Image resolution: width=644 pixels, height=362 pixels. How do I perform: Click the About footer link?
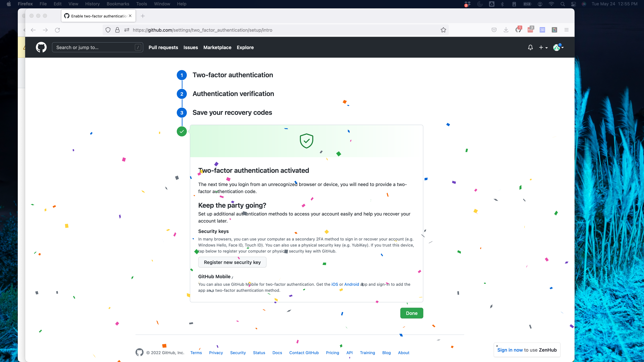[404, 353]
